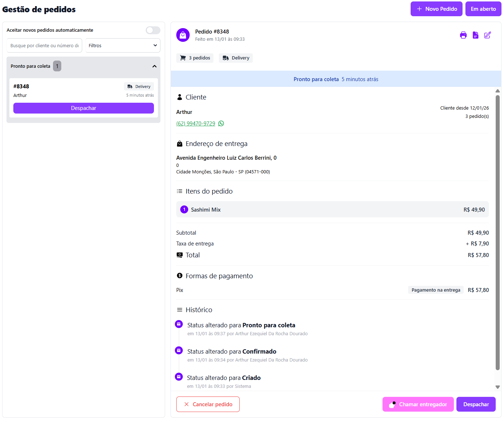Screen dimensions: 504x421
Task: Click 'Chamar entregador' button
Action: 418,404
